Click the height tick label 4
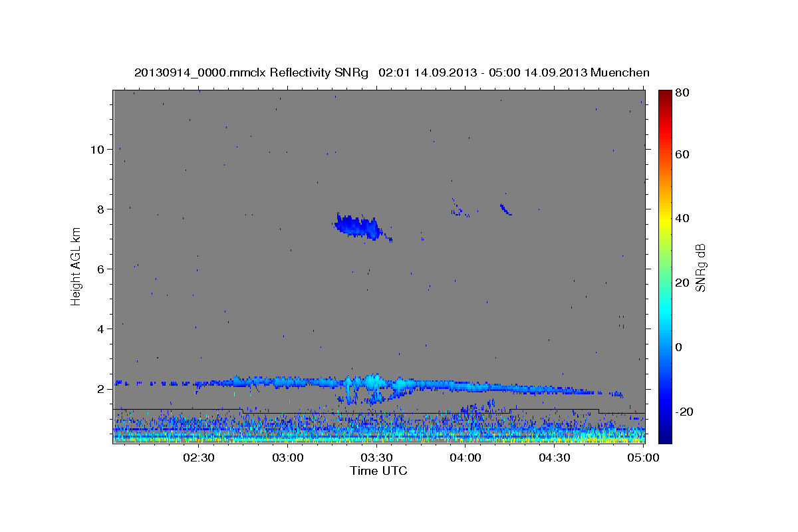This screenshot has height=532, width=798. (101, 329)
